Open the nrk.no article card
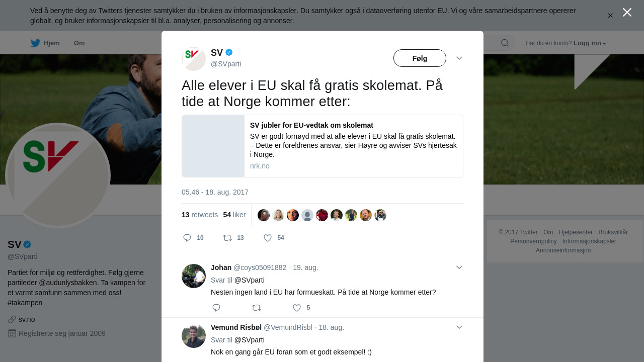The height and width of the screenshot is (362, 644). click(x=323, y=146)
